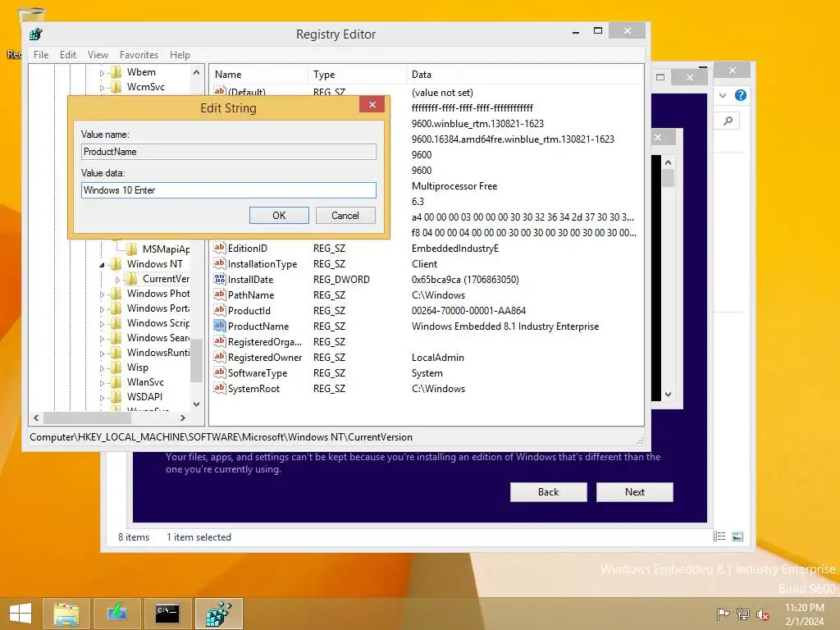
Task: Switch Explorer to large icons view
Action: [x=737, y=536]
